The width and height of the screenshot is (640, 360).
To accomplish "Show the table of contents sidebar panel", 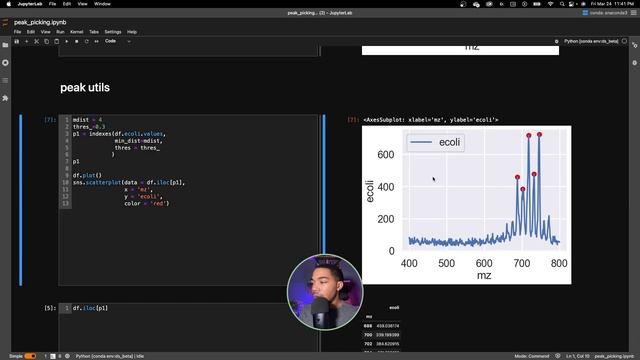I will pyautogui.click(x=5, y=80).
